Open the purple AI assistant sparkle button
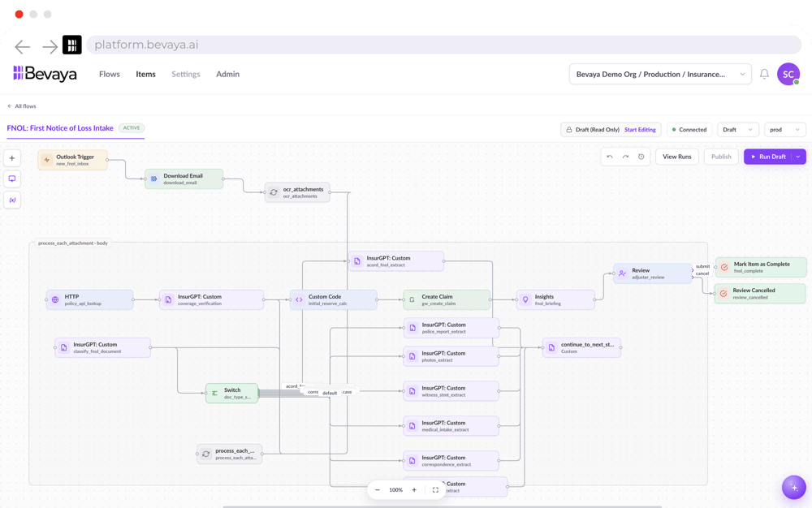Screen dimensions: 812x508 tap(794, 488)
